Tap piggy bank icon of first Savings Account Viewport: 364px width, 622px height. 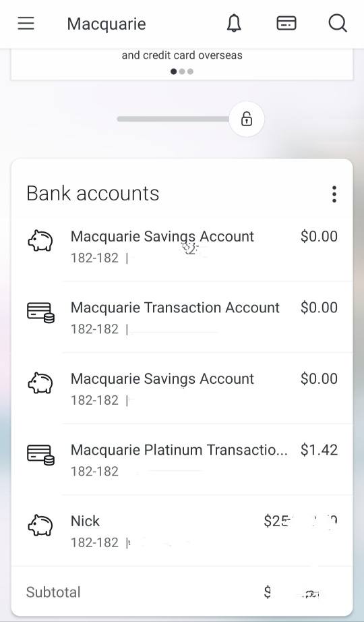[x=40, y=241]
